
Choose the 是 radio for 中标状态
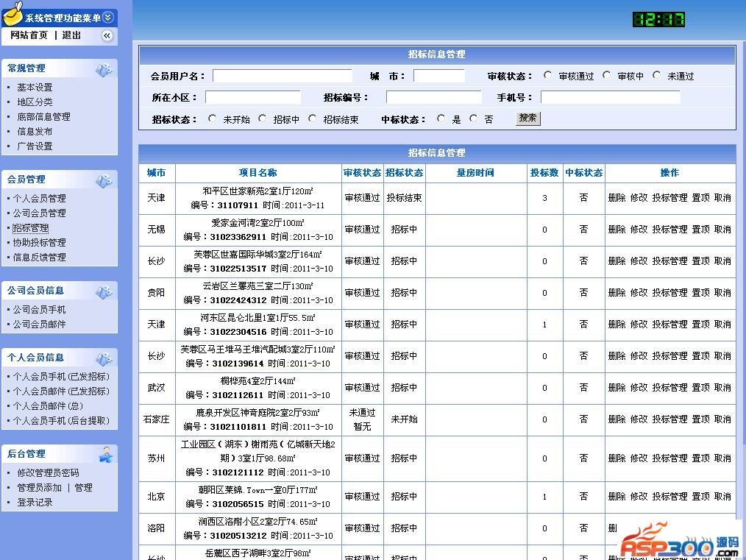[x=441, y=118]
